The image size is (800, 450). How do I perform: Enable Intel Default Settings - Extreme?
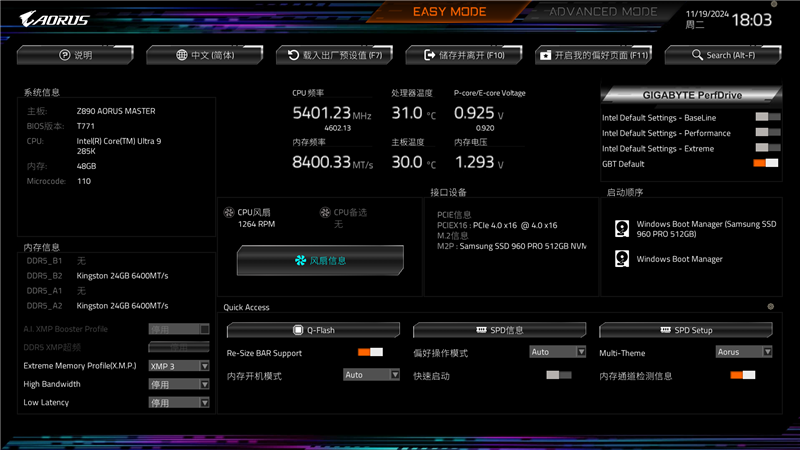point(768,147)
